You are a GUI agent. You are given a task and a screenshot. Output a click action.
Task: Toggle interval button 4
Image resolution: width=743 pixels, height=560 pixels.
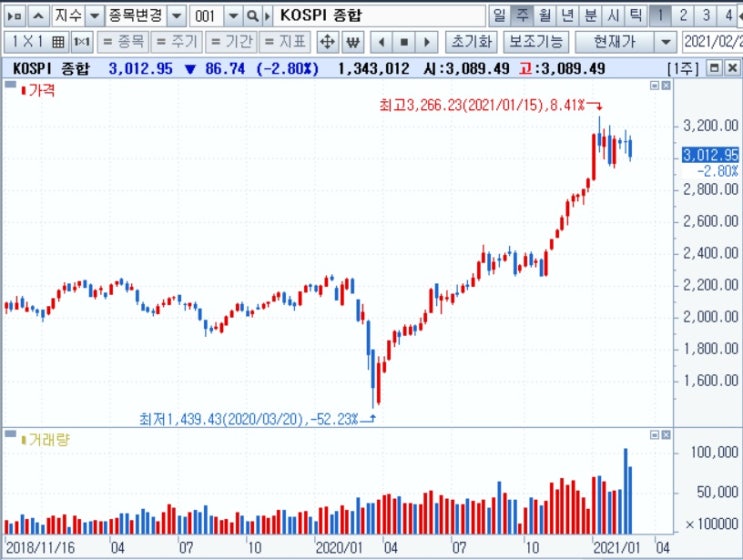[729, 16]
